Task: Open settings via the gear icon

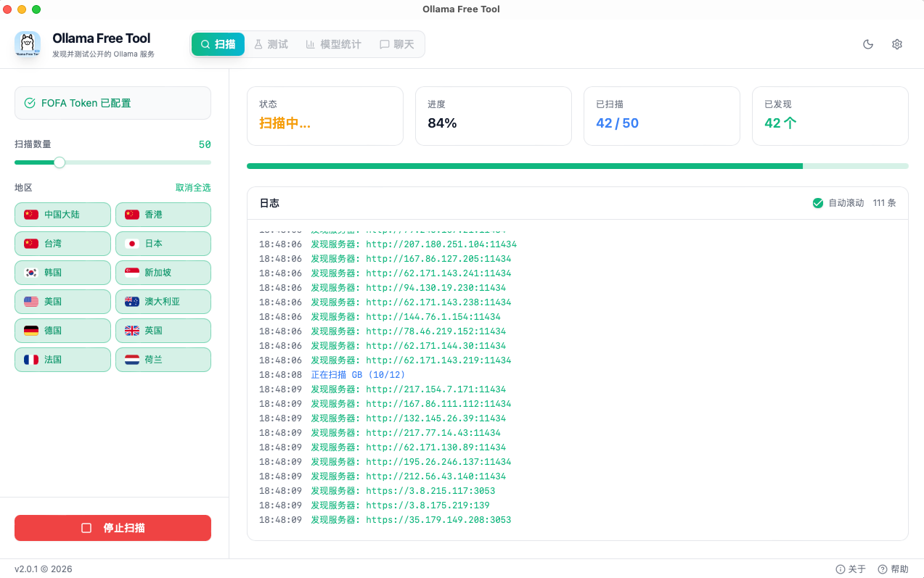Action: click(896, 44)
